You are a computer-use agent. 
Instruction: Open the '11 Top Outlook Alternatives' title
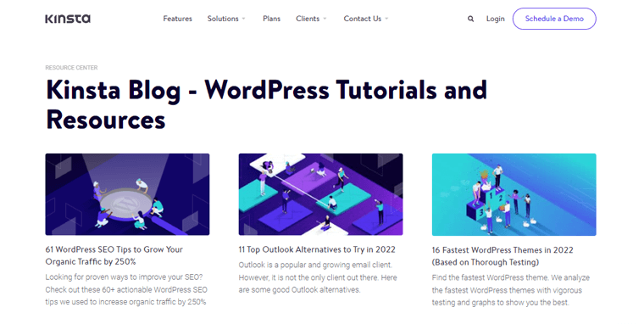point(317,249)
